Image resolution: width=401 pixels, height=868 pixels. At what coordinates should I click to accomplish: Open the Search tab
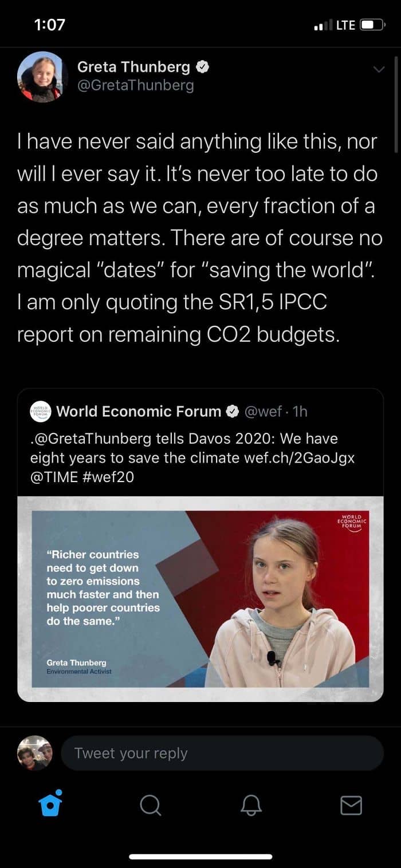[x=150, y=805]
